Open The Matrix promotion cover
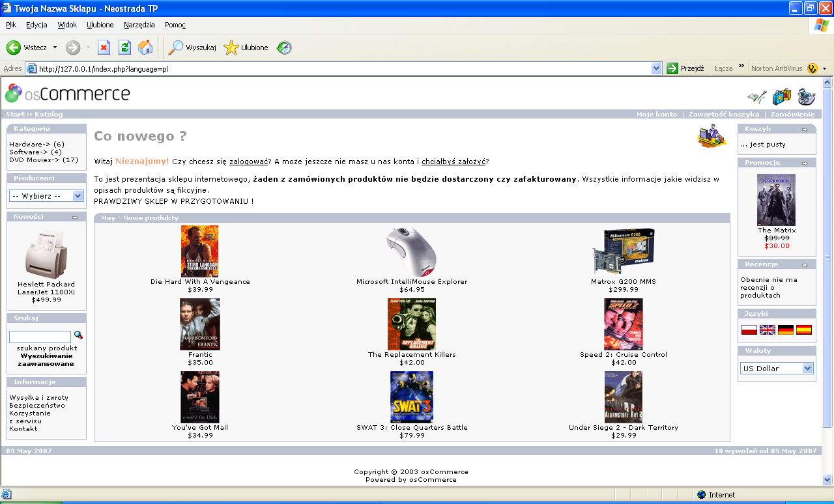Screen dimensions: 834x504 [x=776, y=200]
